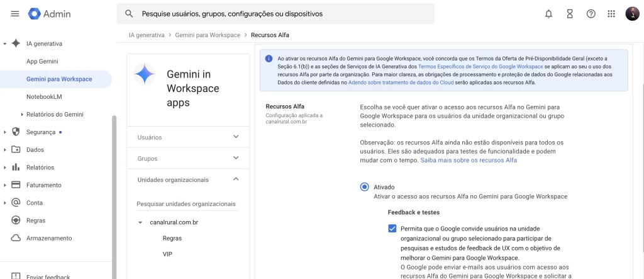The height and width of the screenshot is (279, 644).
Task: Open Saiba mais sobre recursos Alfa
Action: tap(469, 160)
